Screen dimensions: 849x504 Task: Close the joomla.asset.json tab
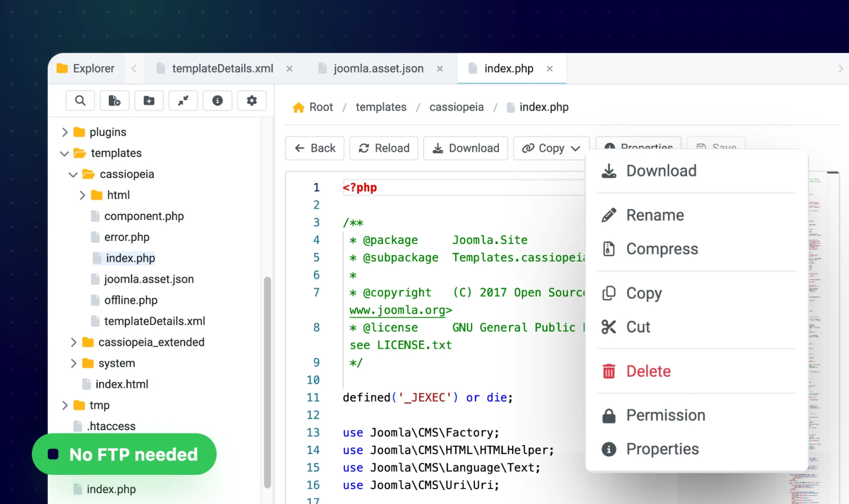point(440,68)
